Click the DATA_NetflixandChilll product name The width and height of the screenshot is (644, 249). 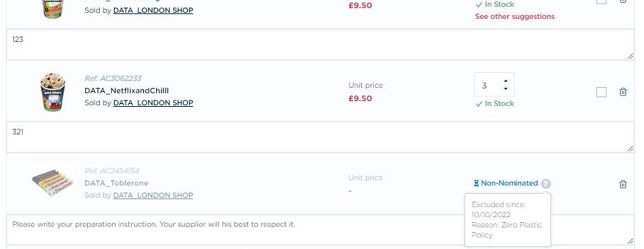click(127, 91)
